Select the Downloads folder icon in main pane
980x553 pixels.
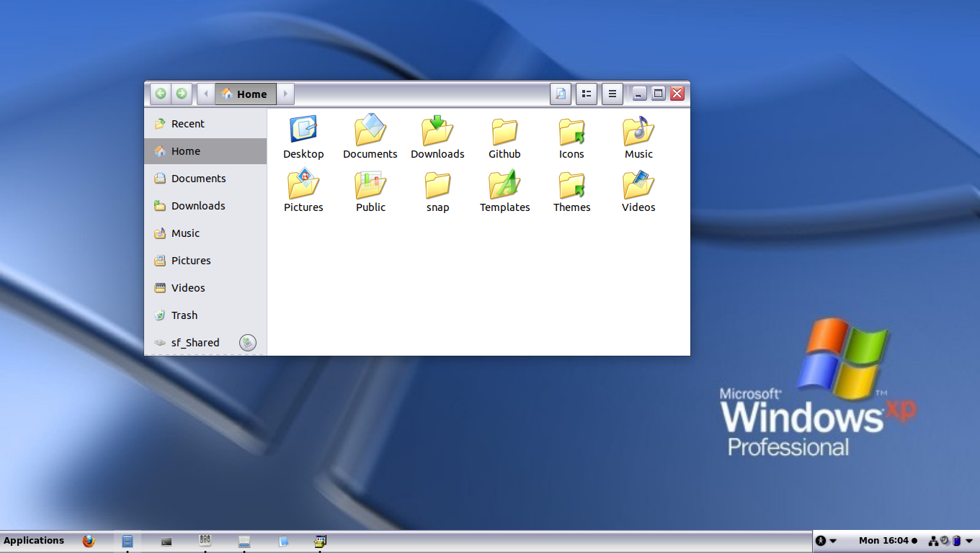(437, 130)
